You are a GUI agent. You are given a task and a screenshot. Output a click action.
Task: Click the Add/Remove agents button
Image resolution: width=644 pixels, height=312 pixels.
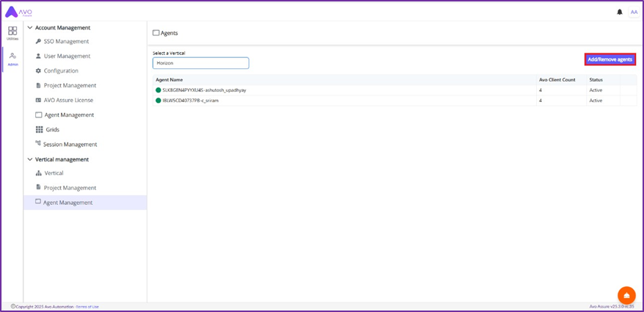(609, 59)
